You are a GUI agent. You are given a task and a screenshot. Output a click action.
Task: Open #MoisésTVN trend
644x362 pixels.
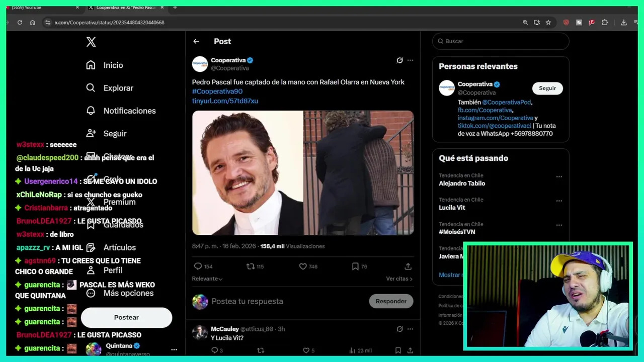[x=457, y=232]
